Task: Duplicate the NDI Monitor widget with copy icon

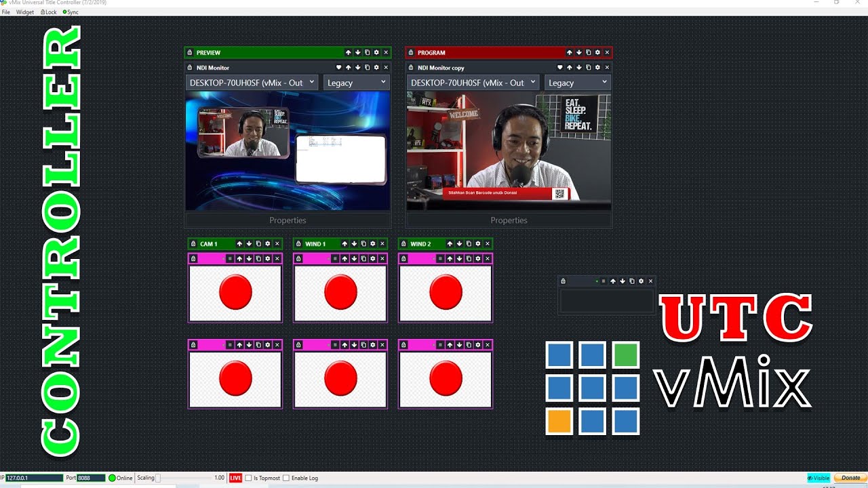Action: pos(368,67)
